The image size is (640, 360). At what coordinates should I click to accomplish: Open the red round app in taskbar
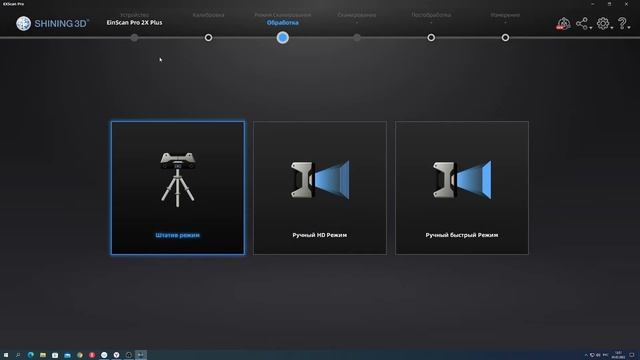tap(92, 355)
